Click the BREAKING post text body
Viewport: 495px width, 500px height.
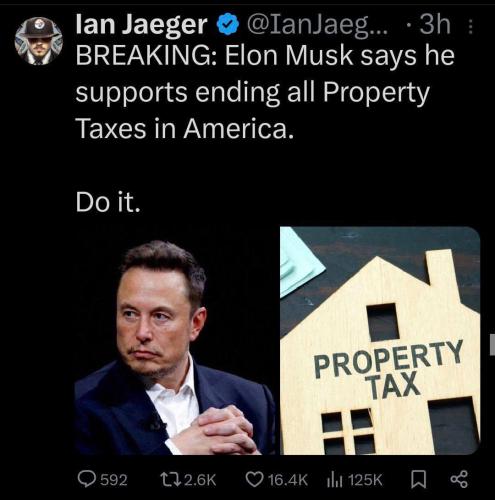tap(265, 92)
